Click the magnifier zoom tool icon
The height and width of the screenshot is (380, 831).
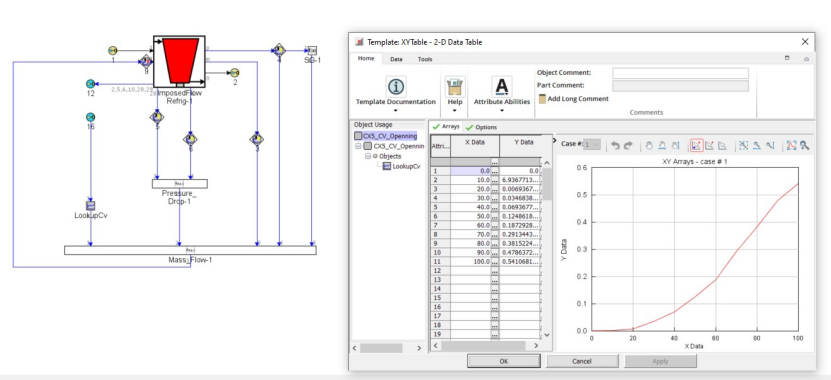pyautogui.click(x=805, y=146)
